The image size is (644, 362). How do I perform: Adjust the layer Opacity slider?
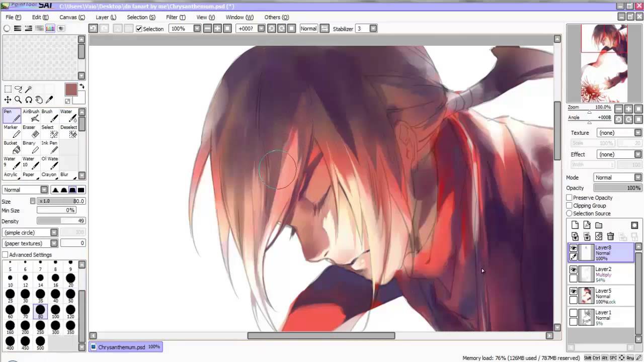click(x=617, y=188)
